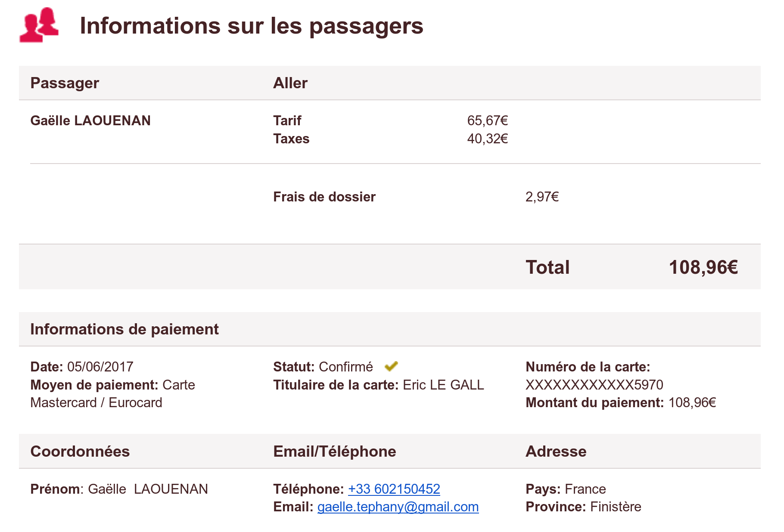Click the 2,97€ booking fee amount
Image resolution: width=784 pixels, height=532 pixels.
click(x=541, y=197)
